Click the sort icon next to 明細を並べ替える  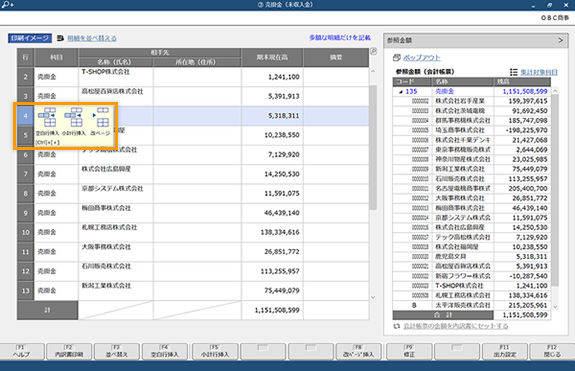pos(61,38)
